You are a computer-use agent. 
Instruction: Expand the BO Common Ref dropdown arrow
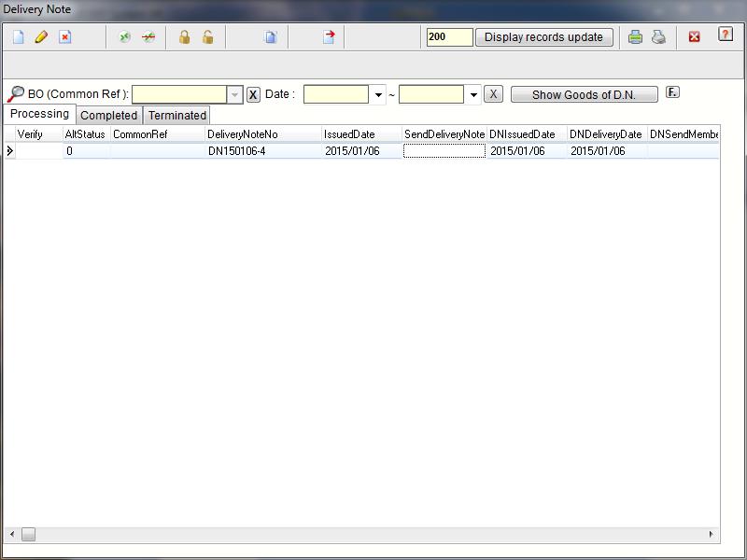pos(234,94)
